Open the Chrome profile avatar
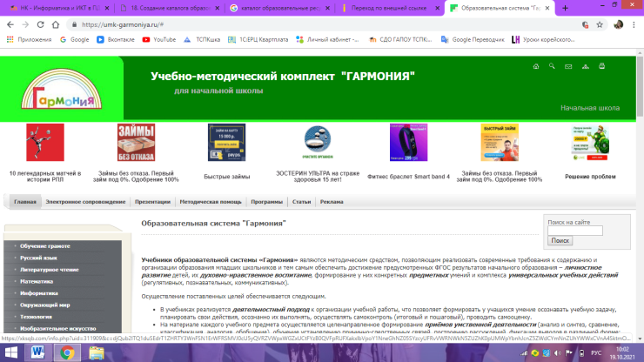 tap(618, 24)
